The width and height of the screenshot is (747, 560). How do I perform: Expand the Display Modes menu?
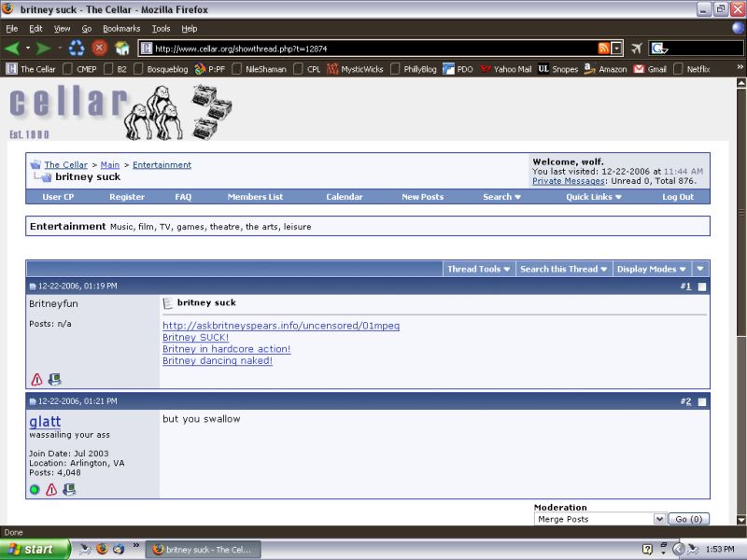click(651, 269)
